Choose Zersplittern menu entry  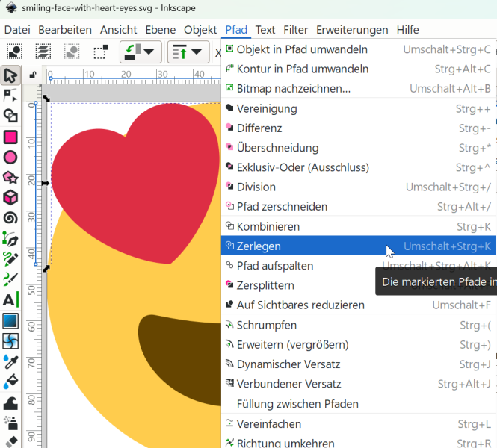pos(358,285)
